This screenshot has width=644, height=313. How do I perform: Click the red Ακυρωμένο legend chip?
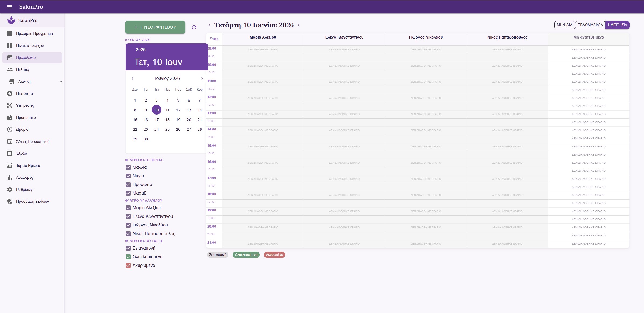point(274,255)
